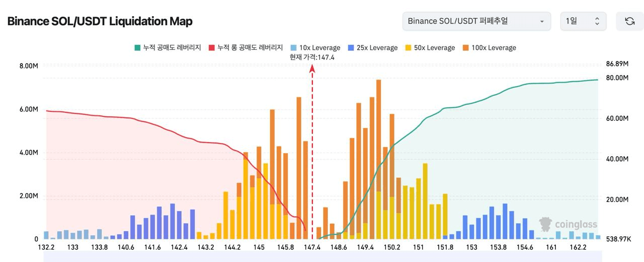Viewport: 644px width, 262px height.
Task: Click the 148.6 x-axis price label
Action: click(x=339, y=247)
